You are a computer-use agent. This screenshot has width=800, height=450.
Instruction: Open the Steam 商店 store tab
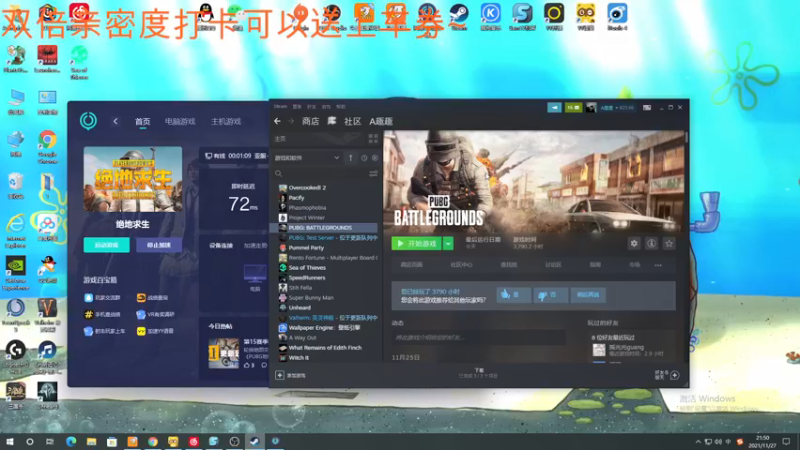coord(310,121)
